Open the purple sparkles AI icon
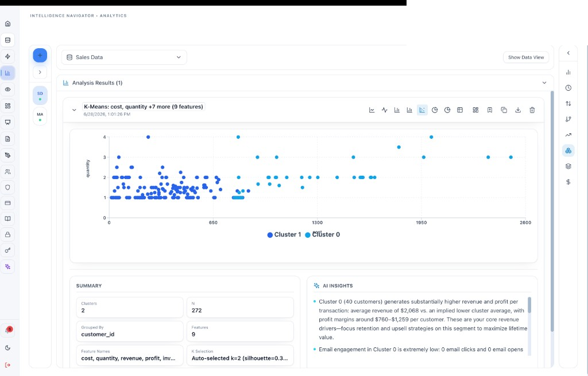The width and height of the screenshot is (588, 376). click(x=7, y=267)
